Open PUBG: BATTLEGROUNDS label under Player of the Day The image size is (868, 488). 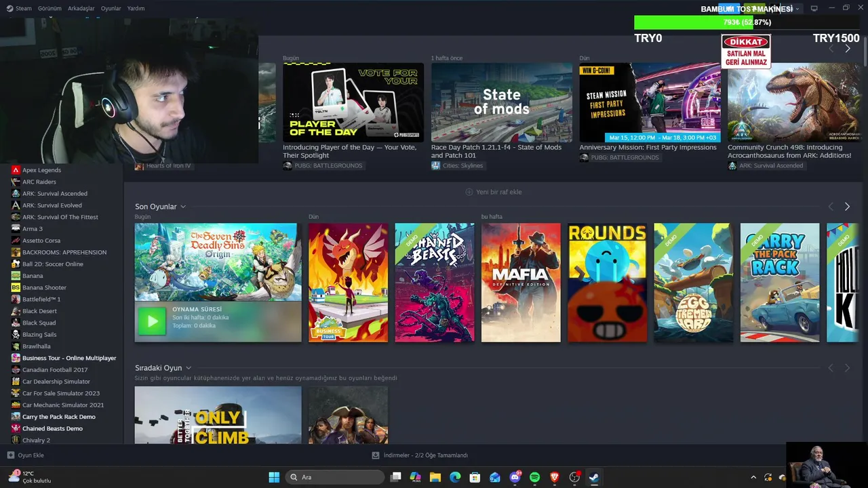pos(323,165)
